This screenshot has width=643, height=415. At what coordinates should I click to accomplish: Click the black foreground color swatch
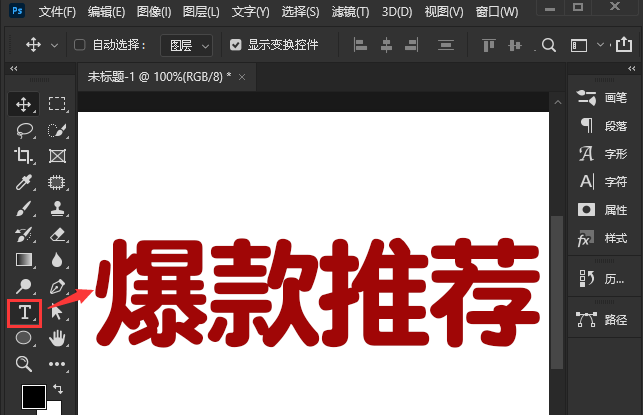[34, 397]
